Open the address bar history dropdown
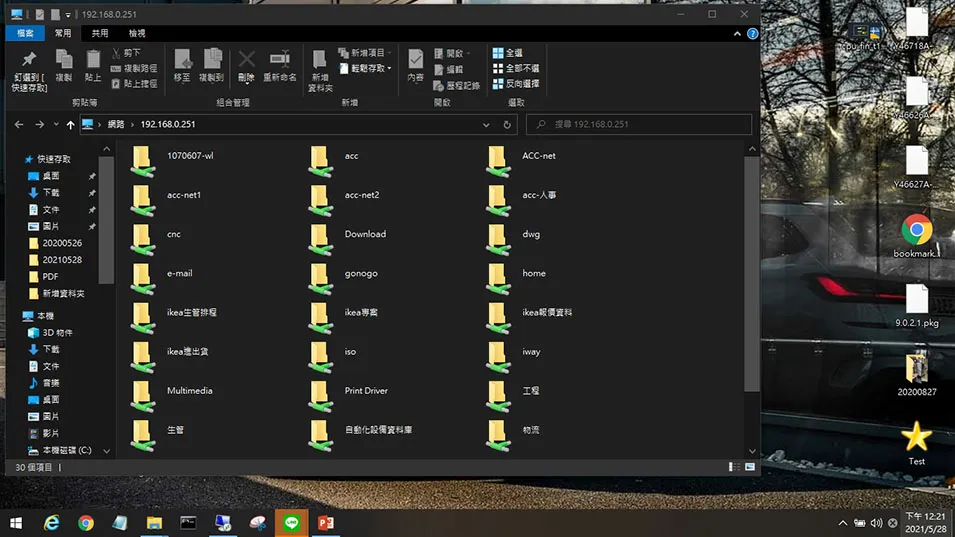The width and height of the screenshot is (955, 537). click(486, 124)
